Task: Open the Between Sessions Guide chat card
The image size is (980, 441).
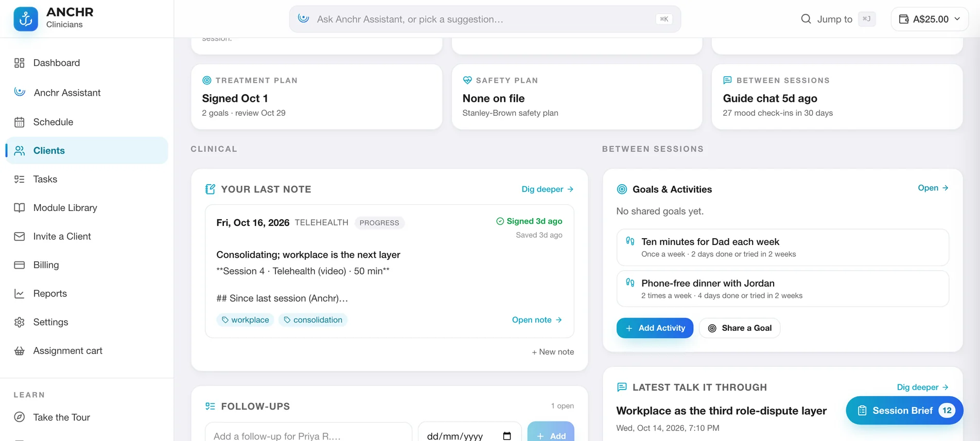Action: pyautogui.click(x=837, y=97)
